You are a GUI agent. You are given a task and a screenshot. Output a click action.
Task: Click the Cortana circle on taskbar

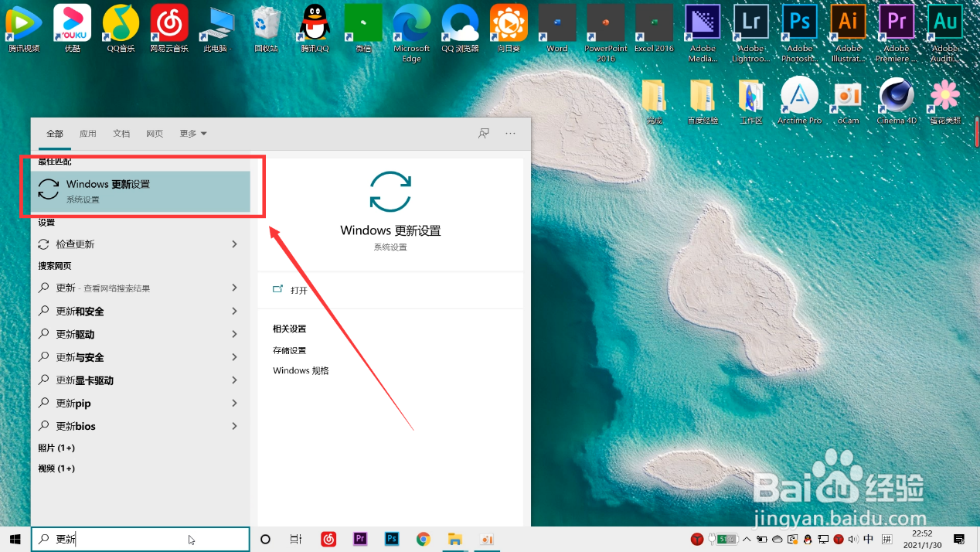click(x=265, y=539)
